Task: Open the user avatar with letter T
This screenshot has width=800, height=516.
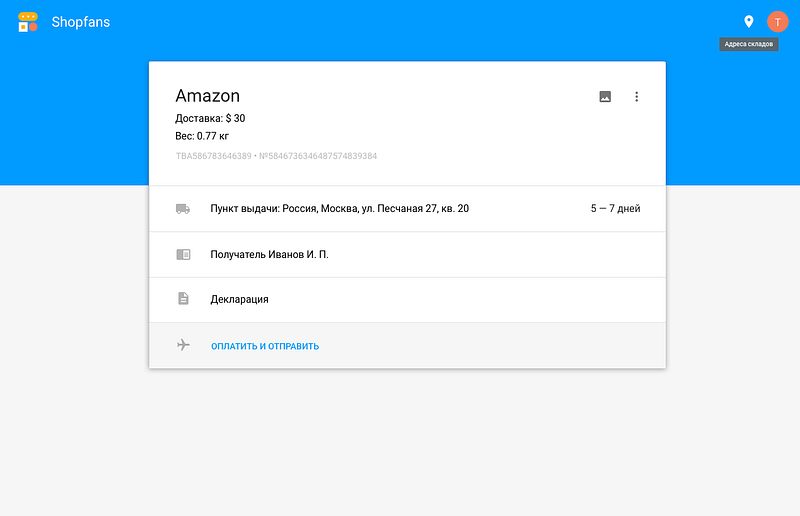Action: (778, 22)
